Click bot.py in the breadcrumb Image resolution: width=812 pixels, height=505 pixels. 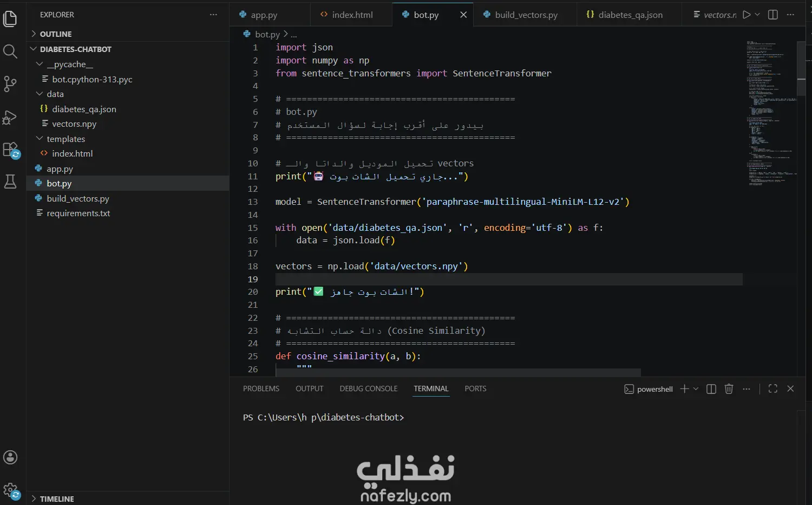(267, 34)
